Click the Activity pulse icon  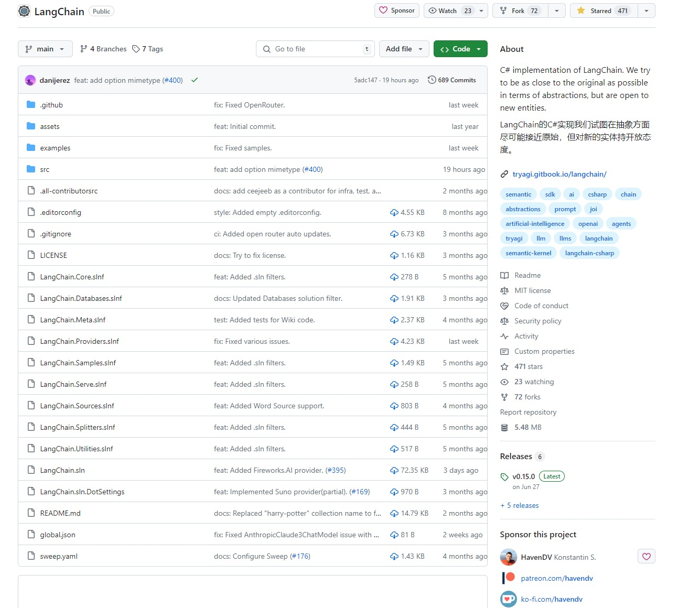pyautogui.click(x=504, y=336)
